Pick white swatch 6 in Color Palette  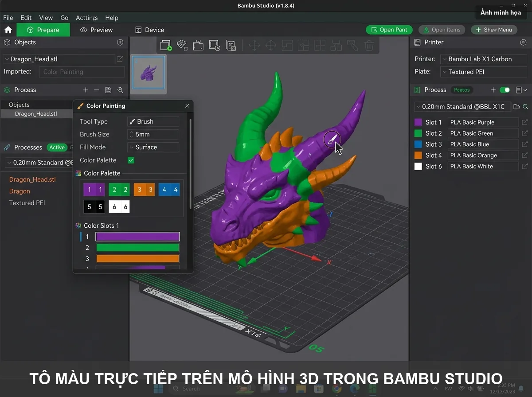(x=119, y=206)
